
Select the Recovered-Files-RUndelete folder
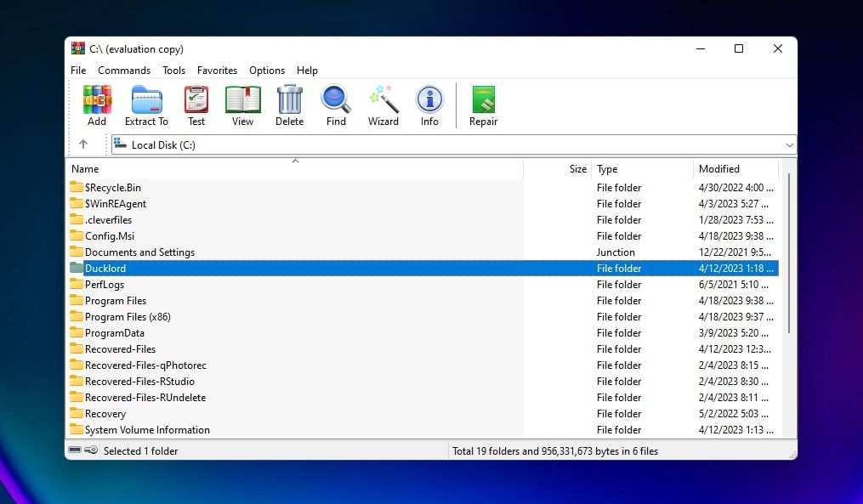click(x=145, y=397)
